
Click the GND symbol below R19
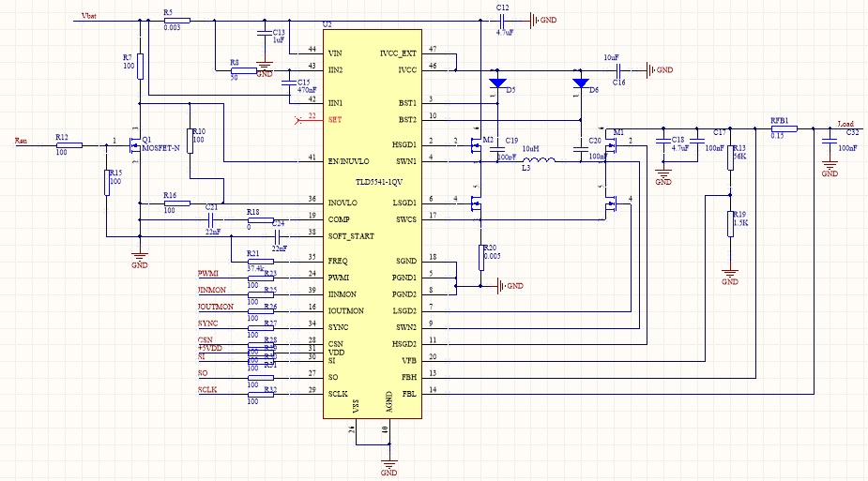730,277
